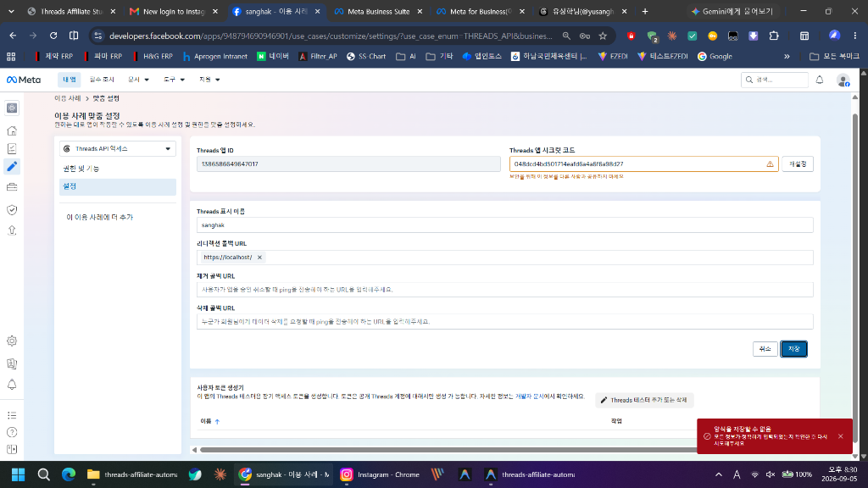This screenshot has width=868, height=488.
Task: Select the My Apps header tab
Action: tap(70, 80)
